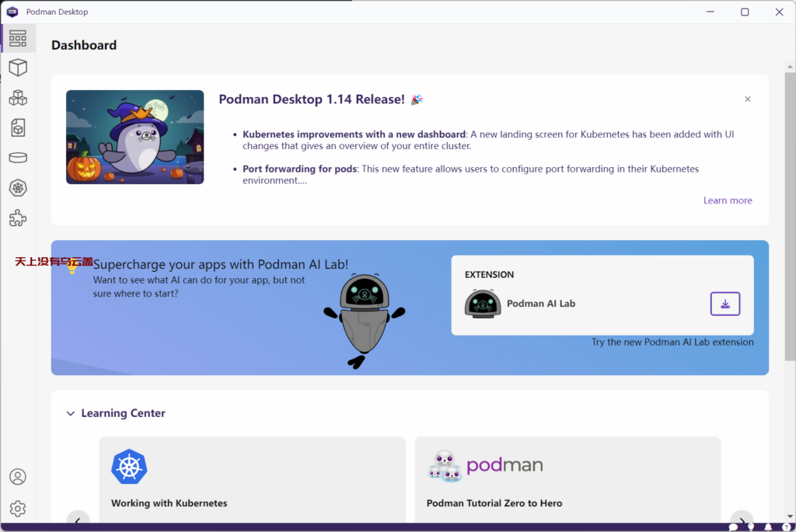The image size is (796, 532).
Task: Click the feedback speech-bubble icon in status bar
Action: pyautogui.click(x=733, y=527)
